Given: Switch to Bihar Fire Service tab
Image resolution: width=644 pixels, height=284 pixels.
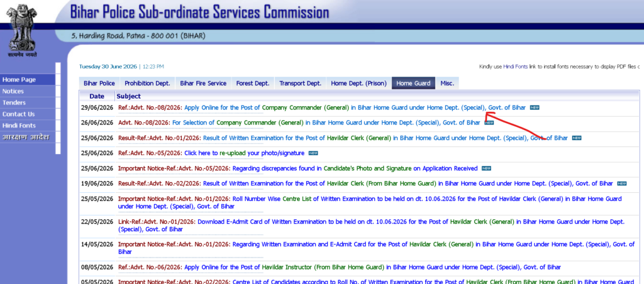Looking at the screenshot, I should tap(203, 84).
